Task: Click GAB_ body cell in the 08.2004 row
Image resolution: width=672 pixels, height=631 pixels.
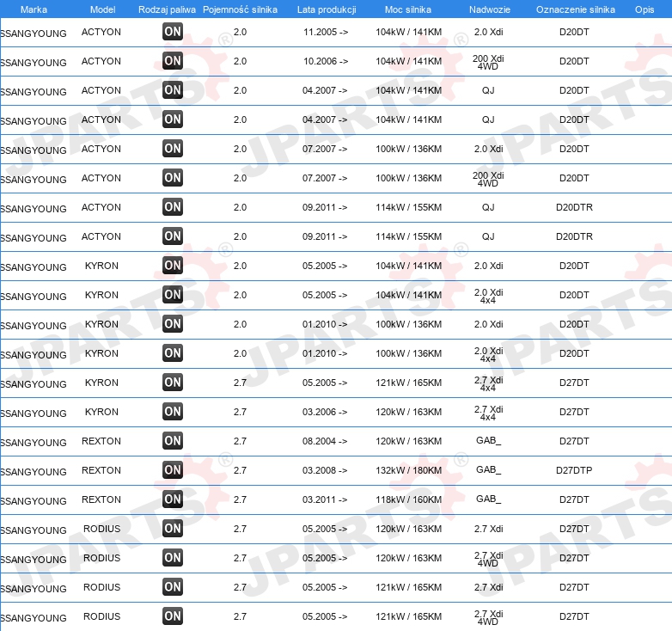Action: (489, 441)
